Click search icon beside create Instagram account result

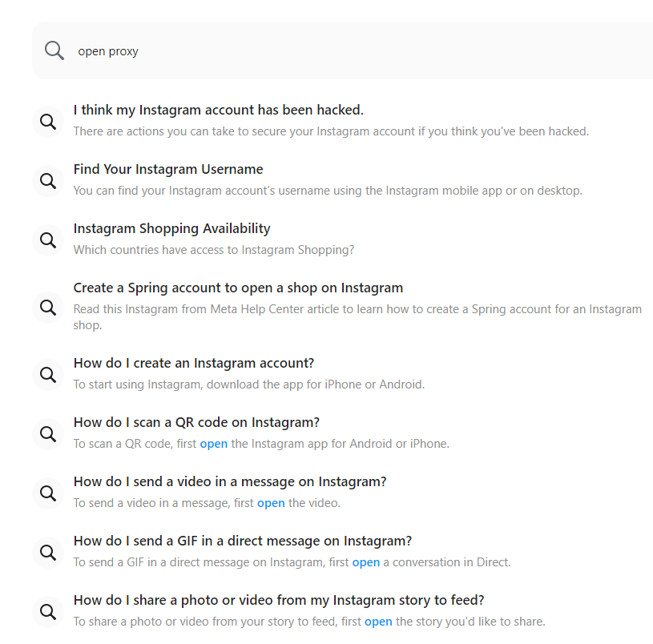click(x=48, y=375)
